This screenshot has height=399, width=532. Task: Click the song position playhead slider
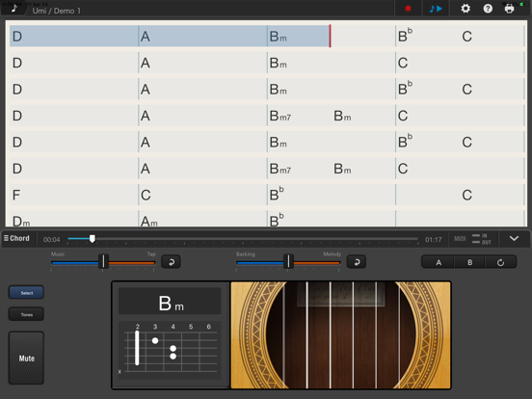point(92,239)
